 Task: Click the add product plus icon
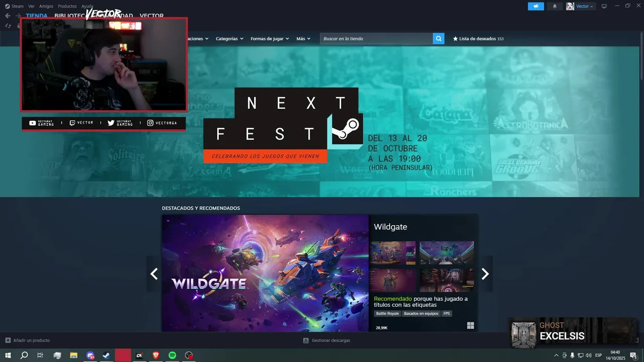coord(8,340)
